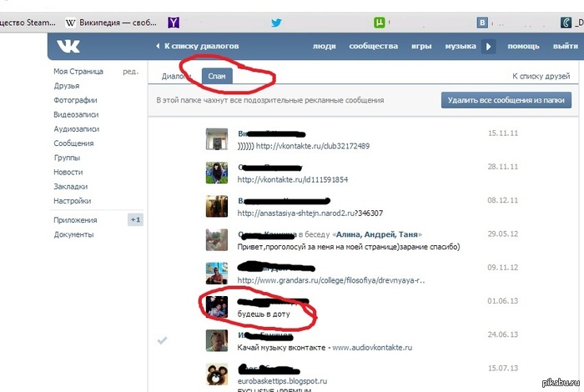Open Моя Страница in sidebar
This screenshot has width=584, height=392.
pyautogui.click(x=78, y=72)
